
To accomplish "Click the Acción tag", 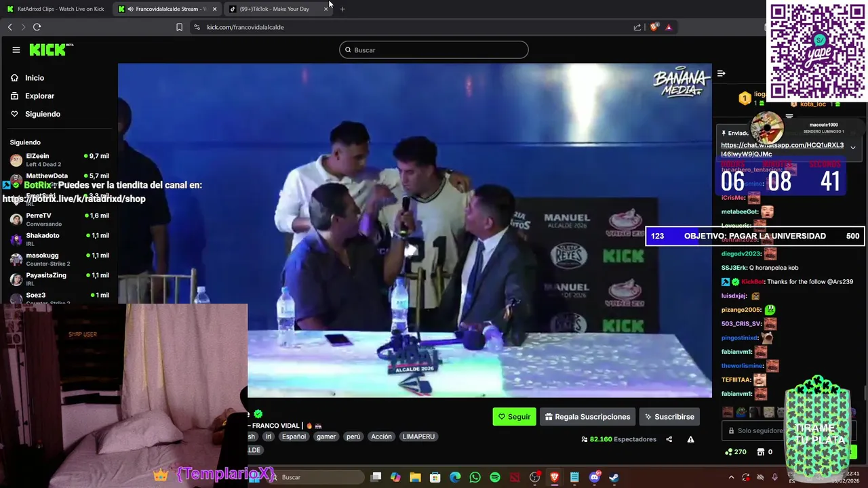I will [x=381, y=436].
